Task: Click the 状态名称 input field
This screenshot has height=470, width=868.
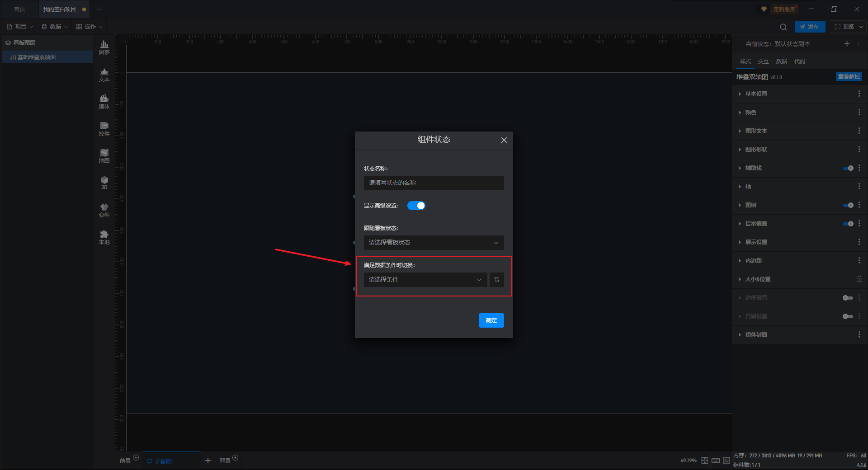Action: click(x=434, y=183)
